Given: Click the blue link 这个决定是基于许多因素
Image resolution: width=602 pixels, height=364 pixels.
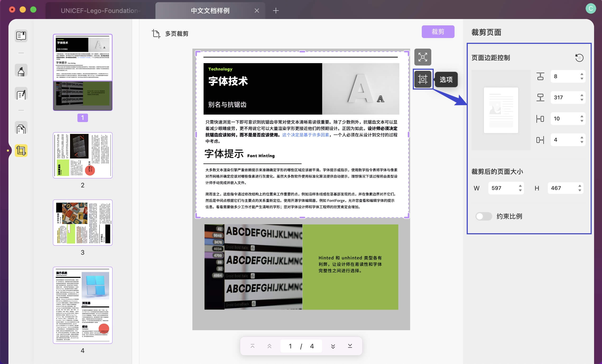Looking at the screenshot, I should point(305,135).
